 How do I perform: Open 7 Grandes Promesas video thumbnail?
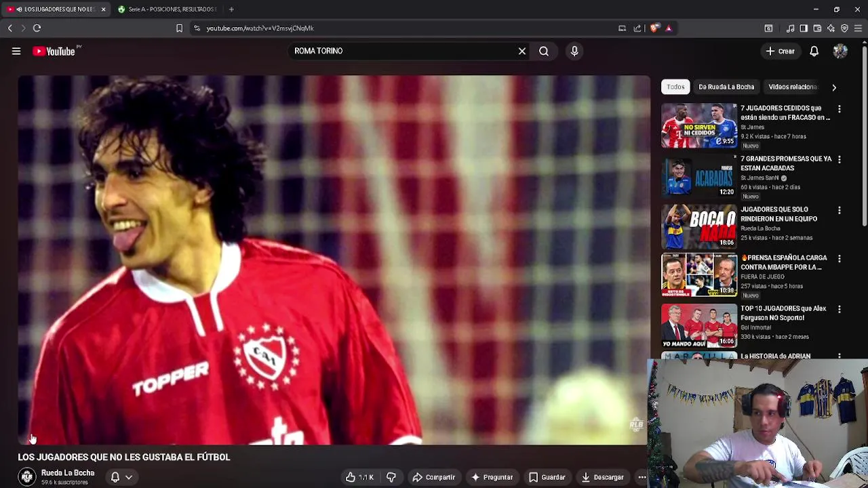pos(699,176)
